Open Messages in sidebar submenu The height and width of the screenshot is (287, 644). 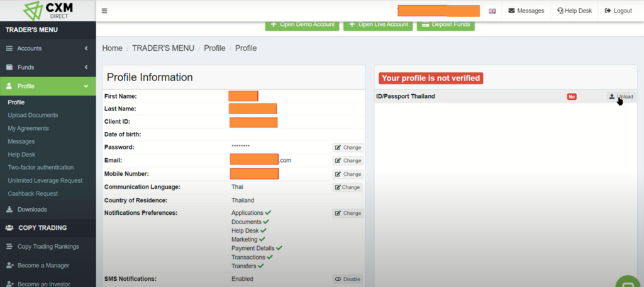(21, 141)
